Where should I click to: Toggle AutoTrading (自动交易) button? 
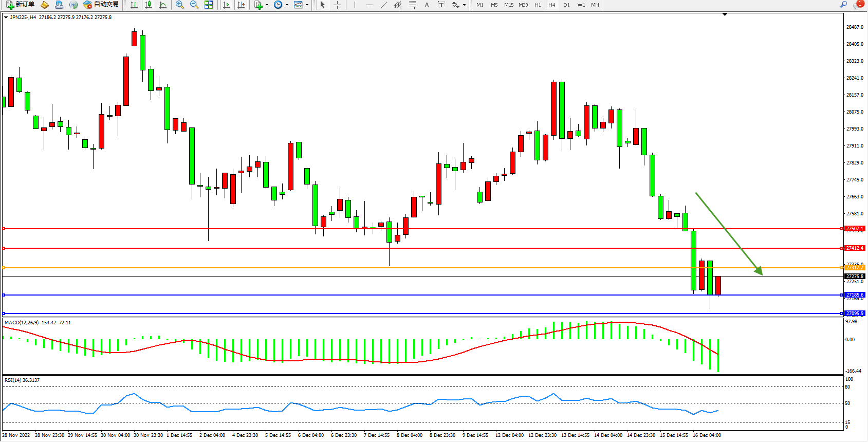pyautogui.click(x=101, y=5)
